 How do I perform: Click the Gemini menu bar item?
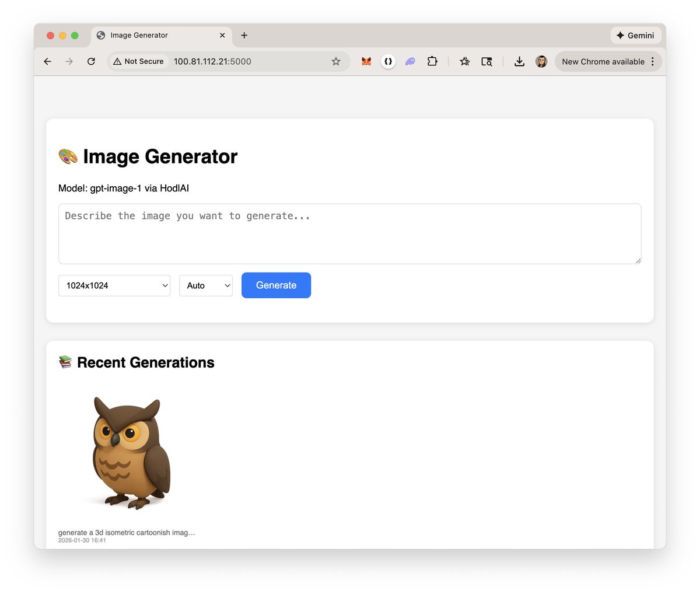[x=635, y=35]
